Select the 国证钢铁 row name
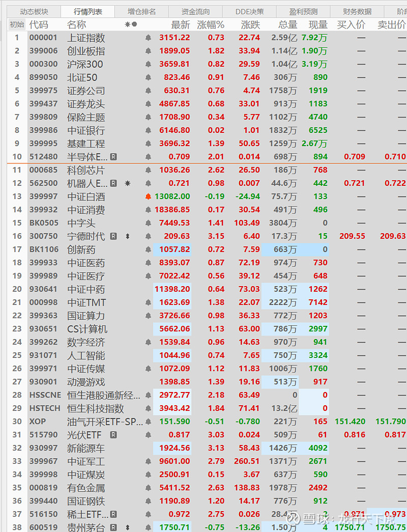The width and height of the screenshot is (407, 532). (x=86, y=501)
